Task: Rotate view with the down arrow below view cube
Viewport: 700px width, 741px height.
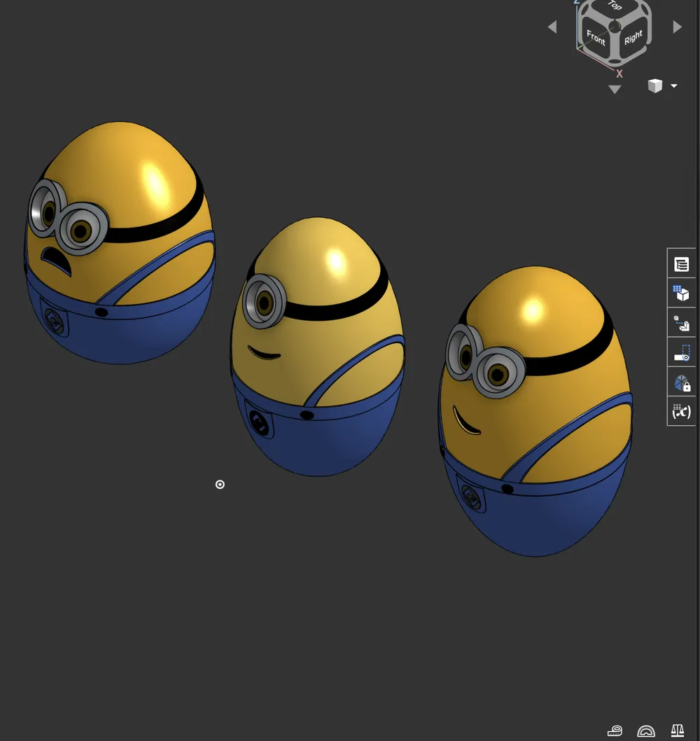Action: tap(615, 90)
